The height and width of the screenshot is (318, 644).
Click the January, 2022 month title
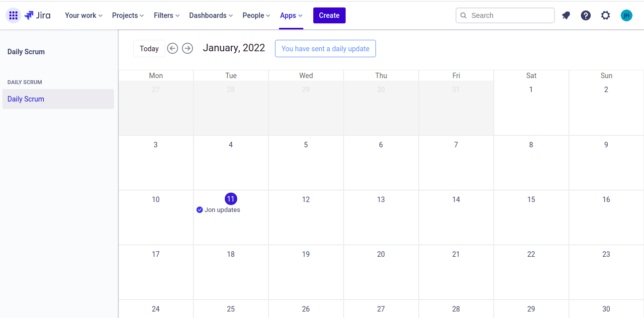point(234,48)
